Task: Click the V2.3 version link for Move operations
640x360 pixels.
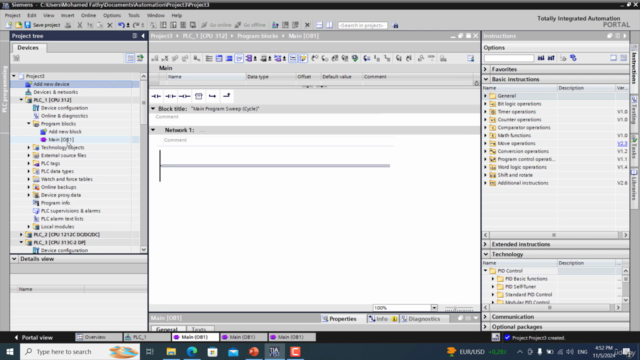Action: point(622,143)
